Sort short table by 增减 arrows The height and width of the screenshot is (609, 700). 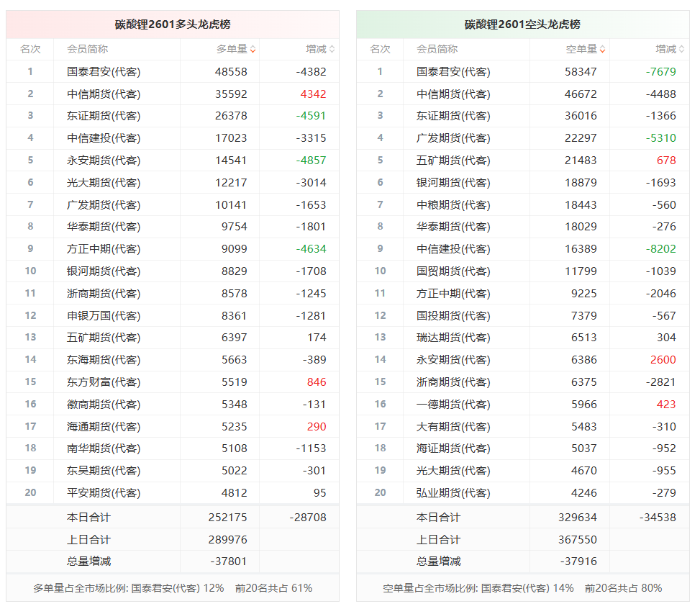click(x=681, y=50)
